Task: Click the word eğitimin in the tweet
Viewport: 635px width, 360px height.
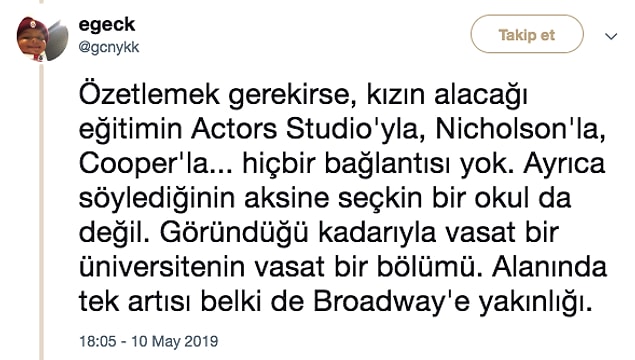Action: [130, 130]
